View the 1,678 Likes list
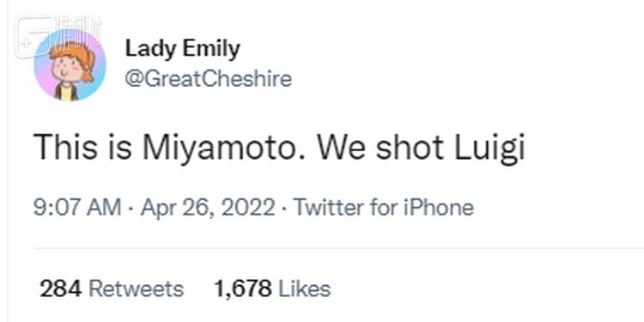This screenshot has height=322, width=644. (x=272, y=289)
